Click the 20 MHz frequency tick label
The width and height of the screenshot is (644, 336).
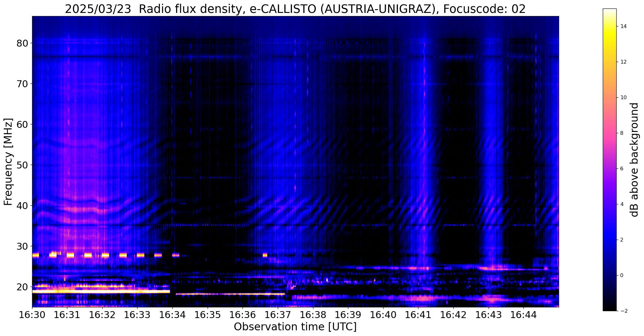coord(22,287)
